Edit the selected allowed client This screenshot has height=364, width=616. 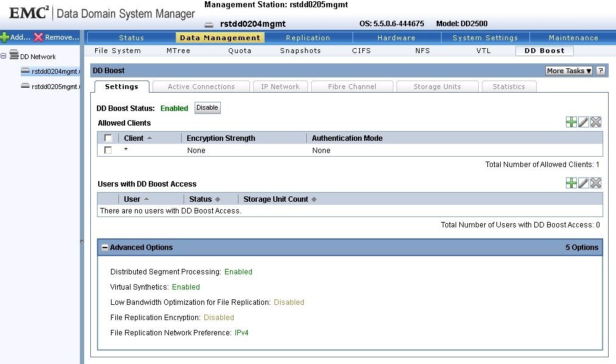tap(584, 121)
